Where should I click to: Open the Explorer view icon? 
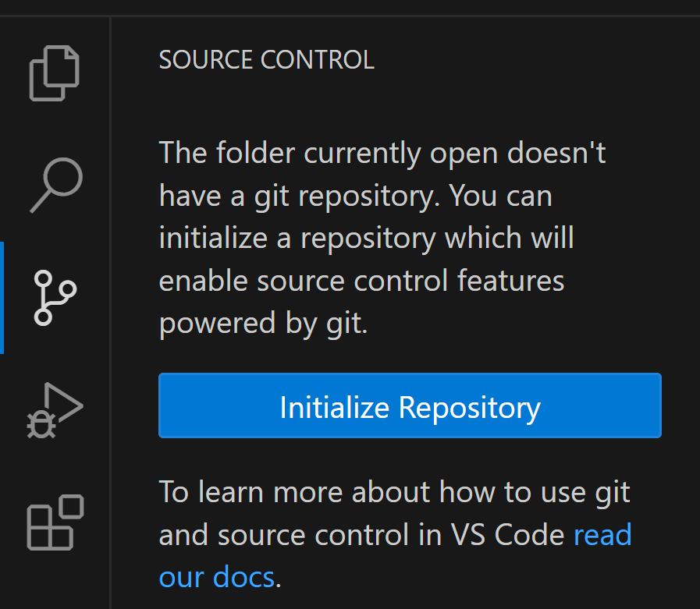(x=55, y=73)
